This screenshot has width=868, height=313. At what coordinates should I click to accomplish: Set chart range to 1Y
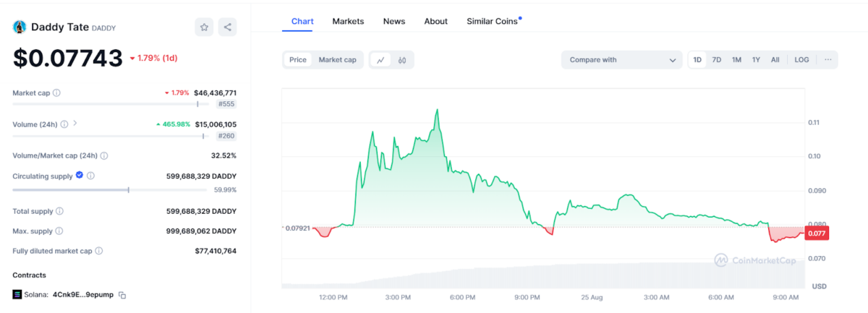pyautogui.click(x=756, y=60)
